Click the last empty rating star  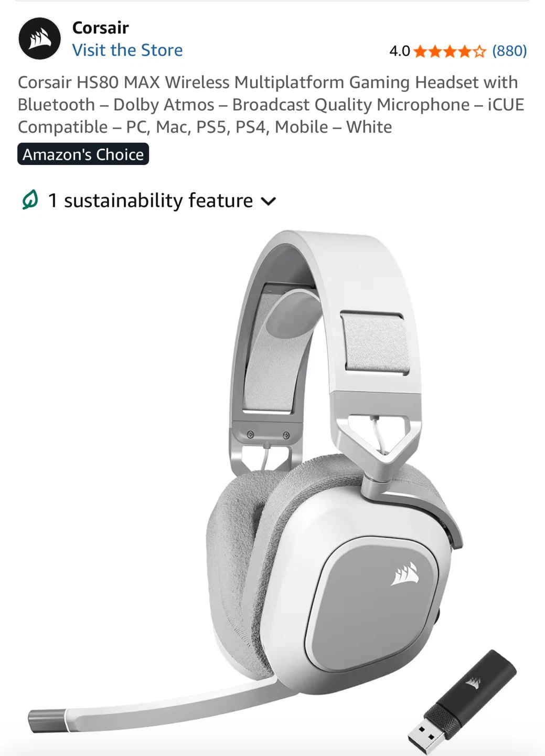480,51
